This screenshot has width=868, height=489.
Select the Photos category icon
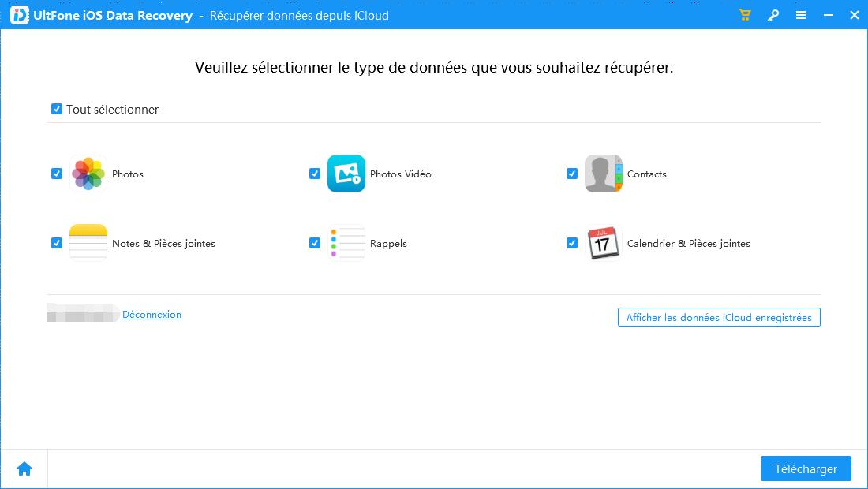coord(88,174)
